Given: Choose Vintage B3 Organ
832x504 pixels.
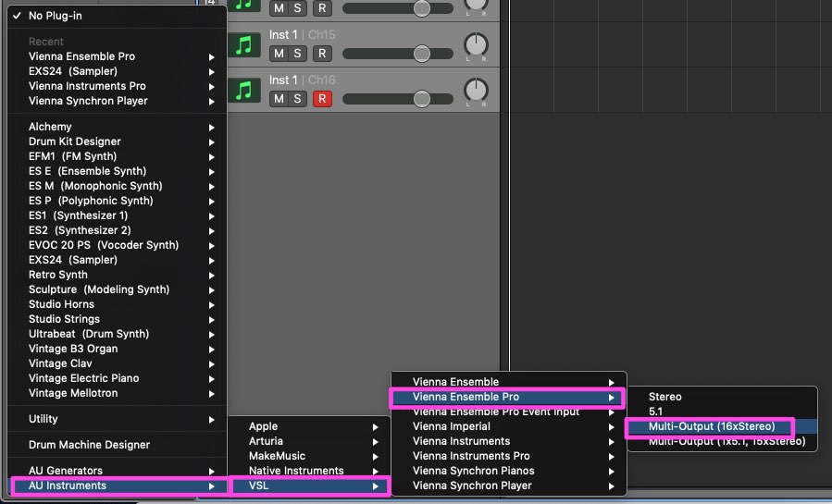Looking at the screenshot, I should tap(118, 349).
